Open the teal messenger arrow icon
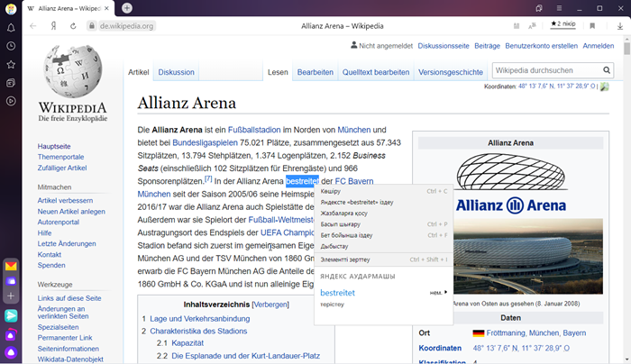631x364 pixels. 11,315
